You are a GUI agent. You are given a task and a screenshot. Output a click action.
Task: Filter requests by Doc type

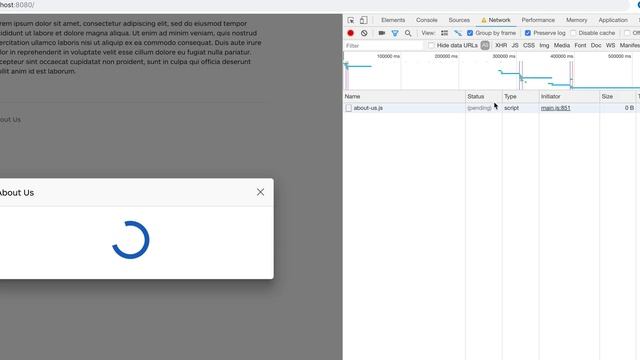tap(596, 45)
